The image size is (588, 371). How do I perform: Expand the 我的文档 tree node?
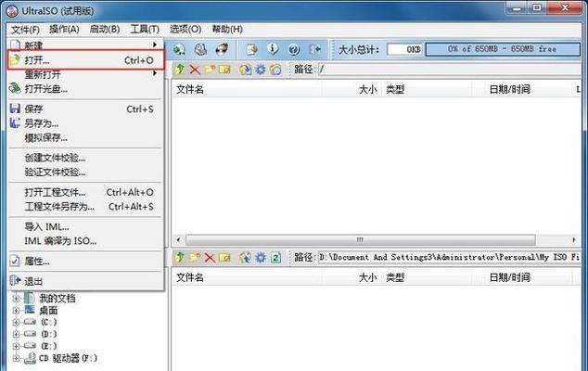(16, 299)
